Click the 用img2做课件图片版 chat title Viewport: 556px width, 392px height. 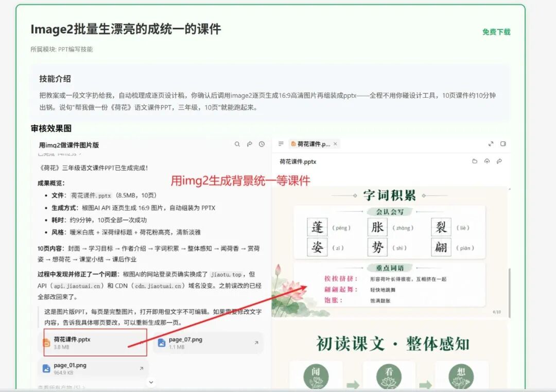coord(69,145)
